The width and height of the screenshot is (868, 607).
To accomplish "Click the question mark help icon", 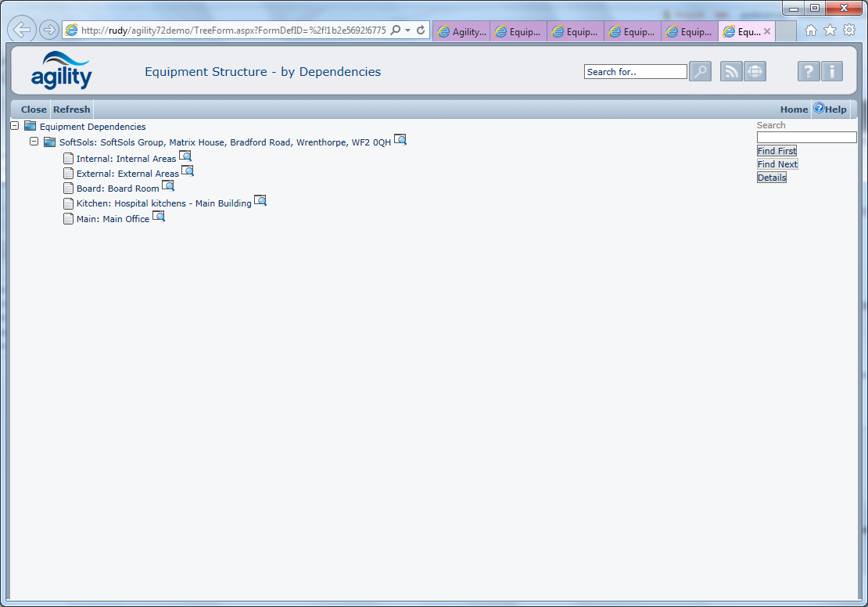I will 809,72.
